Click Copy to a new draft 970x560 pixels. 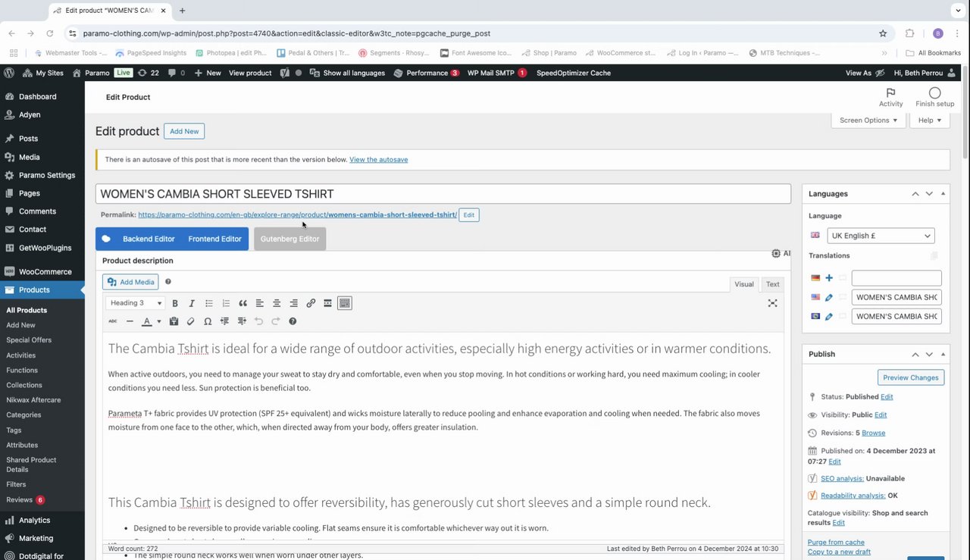coord(839,552)
